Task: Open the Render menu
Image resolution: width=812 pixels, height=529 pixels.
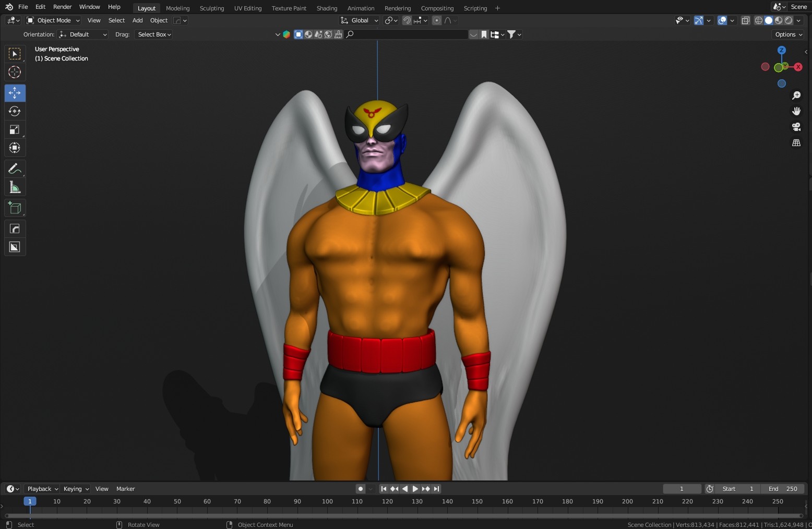Action: [62, 7]
